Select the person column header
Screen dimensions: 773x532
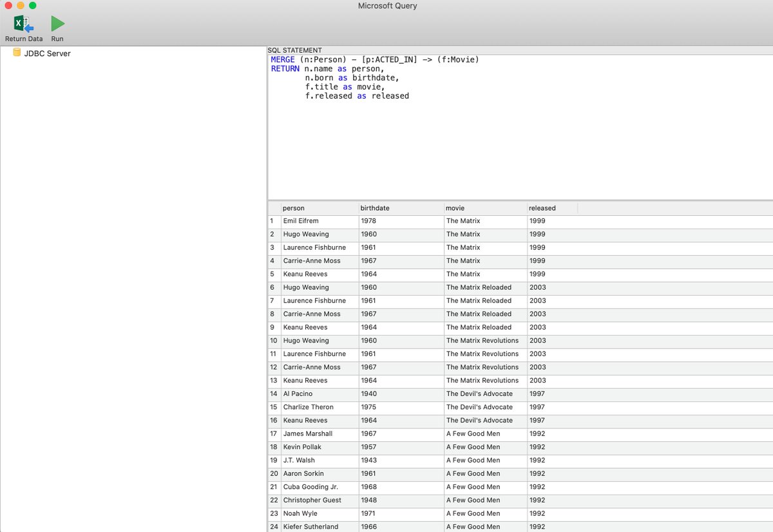point(293,208)
